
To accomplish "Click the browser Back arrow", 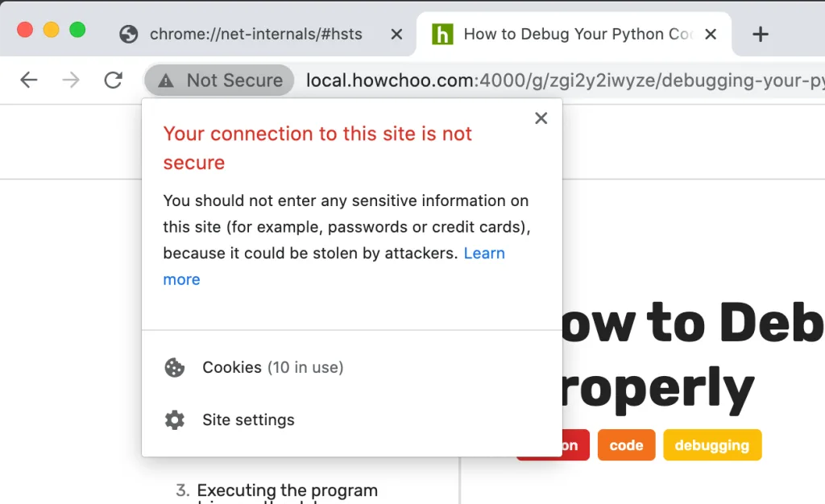I will click(29, 80).
